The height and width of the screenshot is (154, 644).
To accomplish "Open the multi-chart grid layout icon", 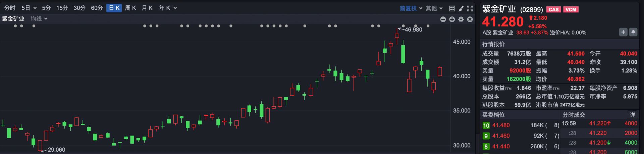I will (452, 8).
